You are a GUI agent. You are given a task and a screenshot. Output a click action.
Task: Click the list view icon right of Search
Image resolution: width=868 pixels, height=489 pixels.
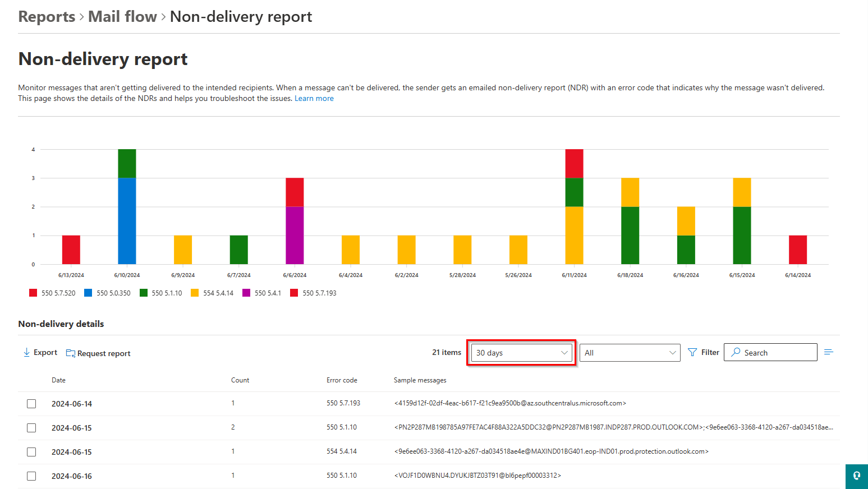click(x=829, y=352)
